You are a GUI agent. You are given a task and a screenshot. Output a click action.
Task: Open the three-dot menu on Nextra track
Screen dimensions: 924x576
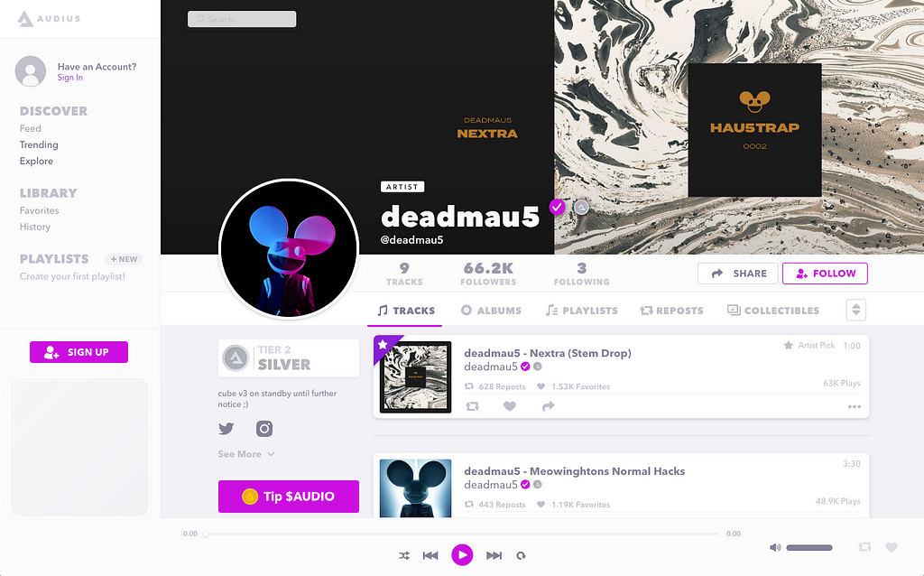pyautogui.click(x=854, y=407)
